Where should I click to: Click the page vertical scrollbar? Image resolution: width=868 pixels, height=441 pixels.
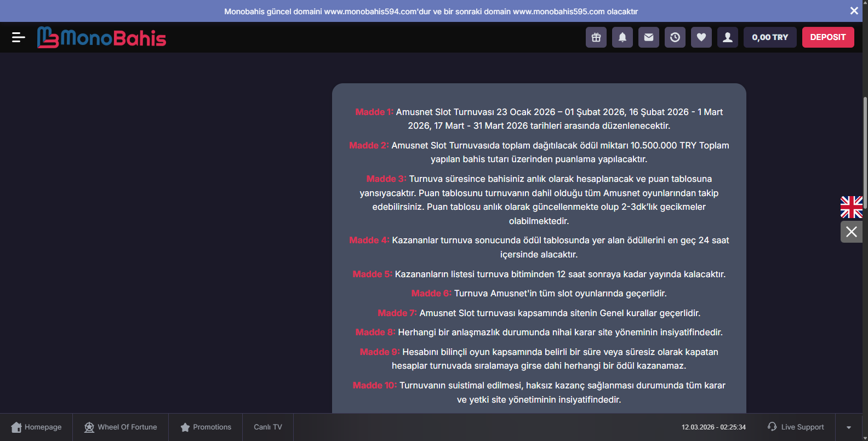click(865, 164)
